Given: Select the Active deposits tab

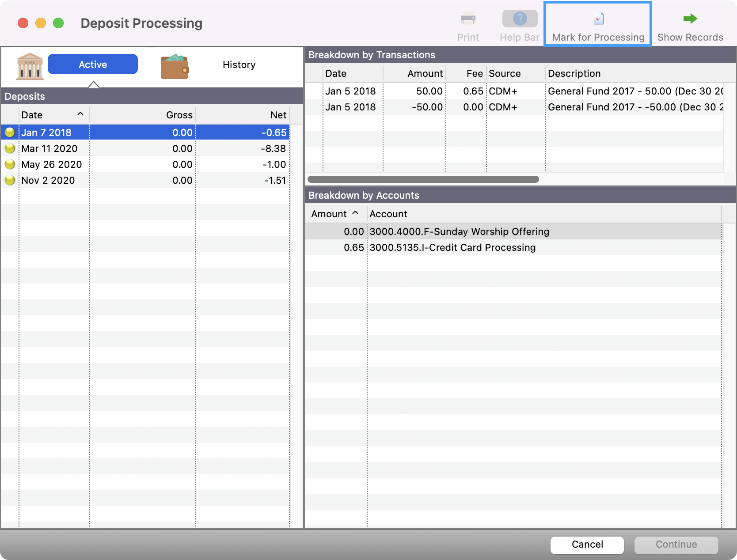Looking at the screenshot, I should pos(92,64).
